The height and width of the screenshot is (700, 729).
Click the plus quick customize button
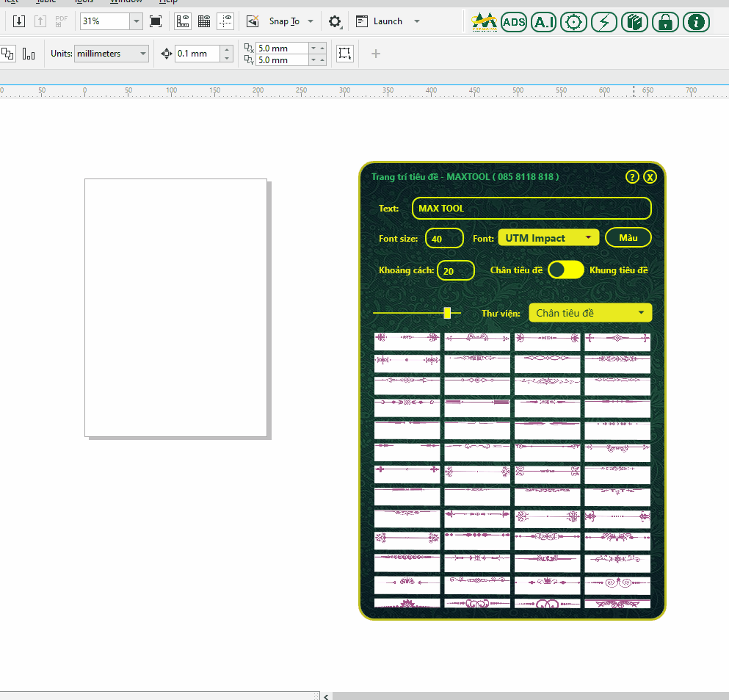coord(376,54)
